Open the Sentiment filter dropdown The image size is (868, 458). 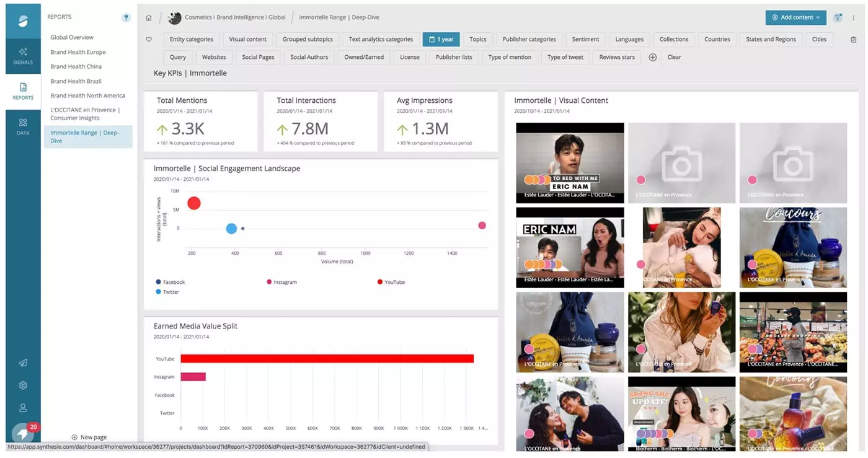[585, 39]
